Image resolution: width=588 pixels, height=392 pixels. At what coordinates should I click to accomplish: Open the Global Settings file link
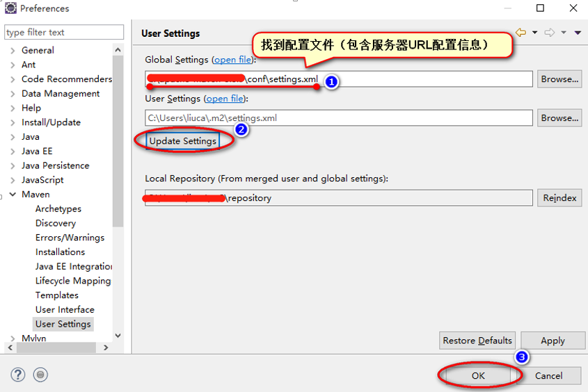(x=233, y=60)
